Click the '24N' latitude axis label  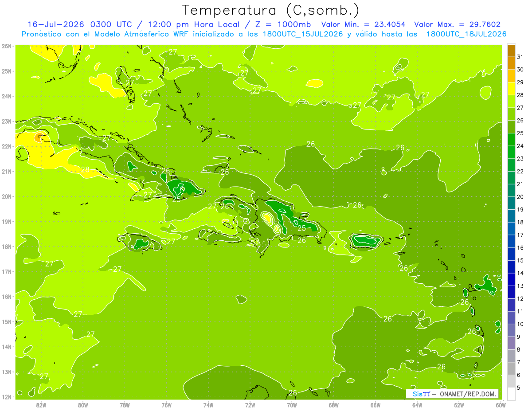pos(6,96)
